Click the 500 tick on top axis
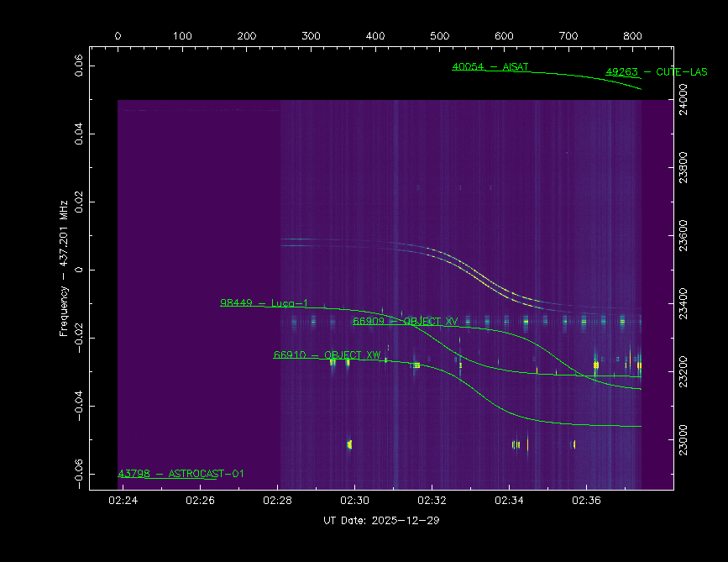Screen dimensions: 728x562 (x=439, y=36)
